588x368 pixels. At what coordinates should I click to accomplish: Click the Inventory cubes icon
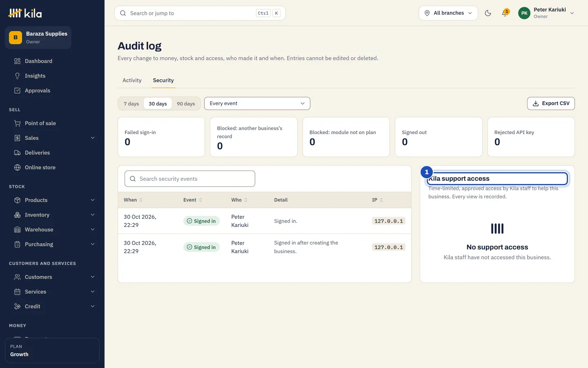pos(17,215)
